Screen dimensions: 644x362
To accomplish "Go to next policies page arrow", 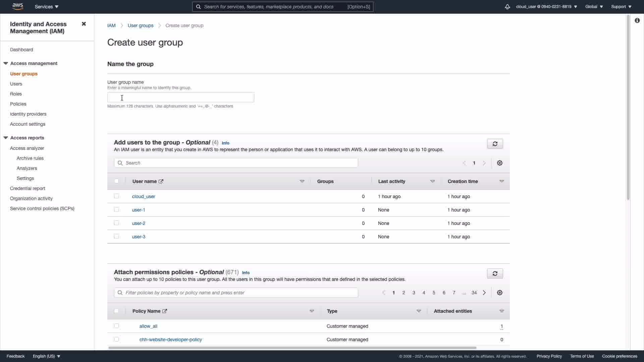I will [484, 293].
